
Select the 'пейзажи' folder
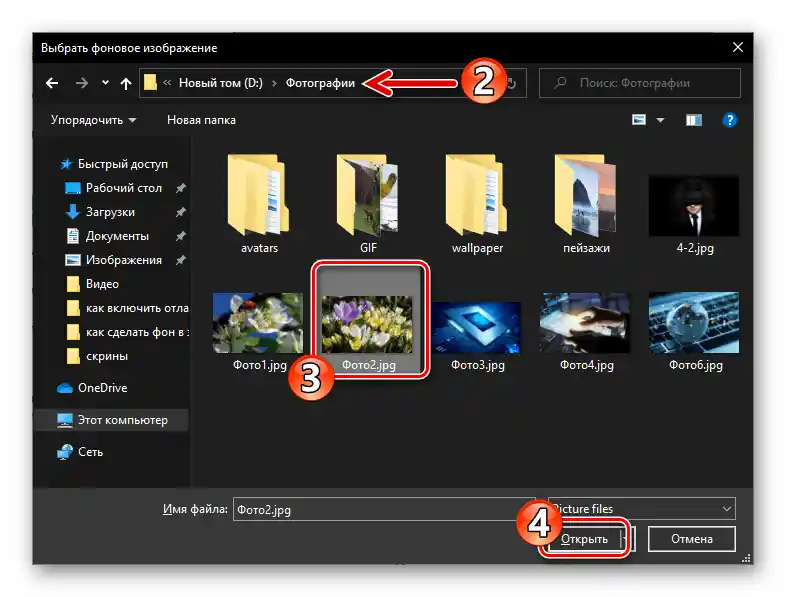(x=586, y=204)
